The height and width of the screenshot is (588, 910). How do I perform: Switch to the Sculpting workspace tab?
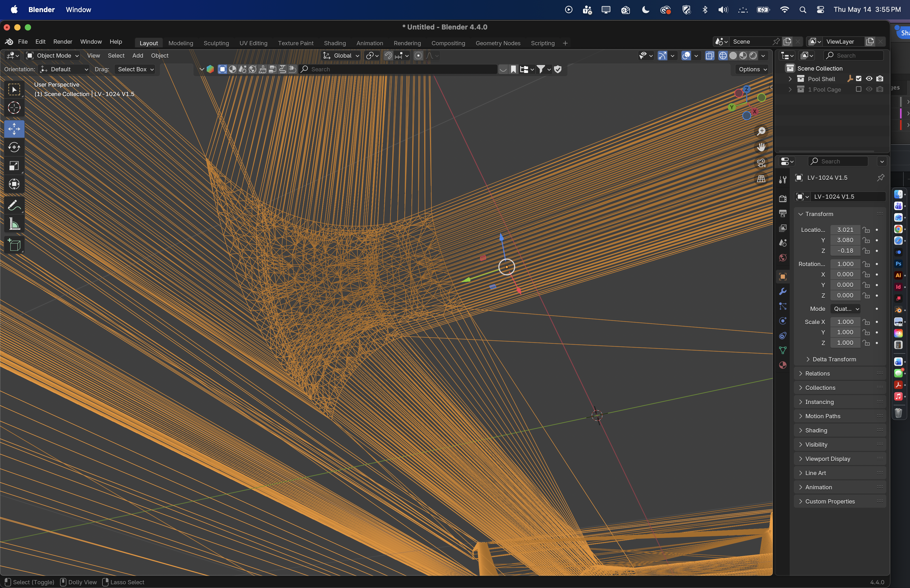pyautogui.click(x=216, y=43)
